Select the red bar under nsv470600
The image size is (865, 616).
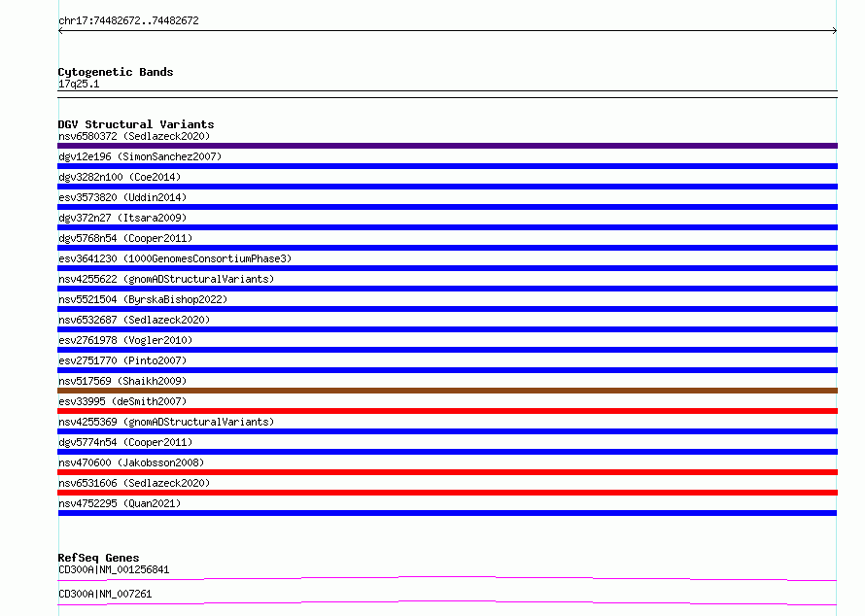tap(447, 472)
